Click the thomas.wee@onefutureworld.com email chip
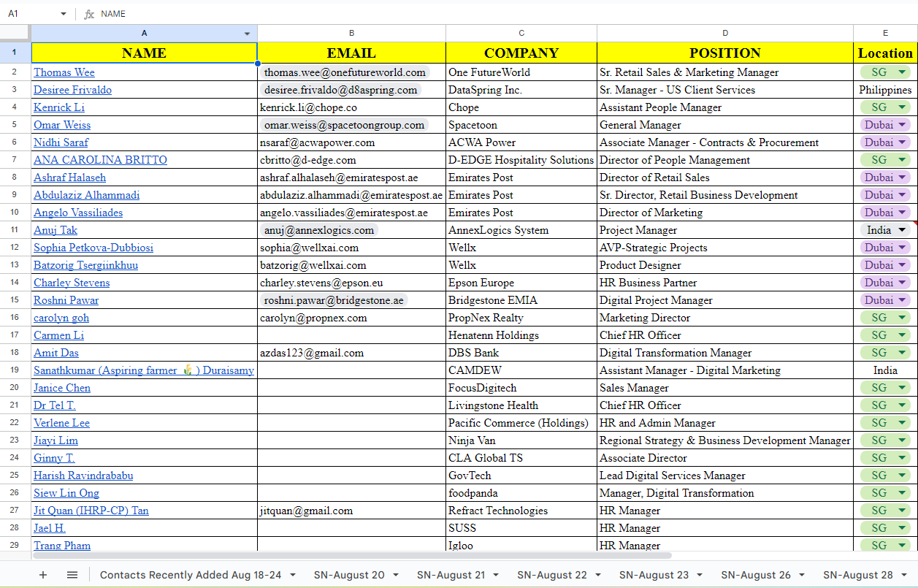 345,72
